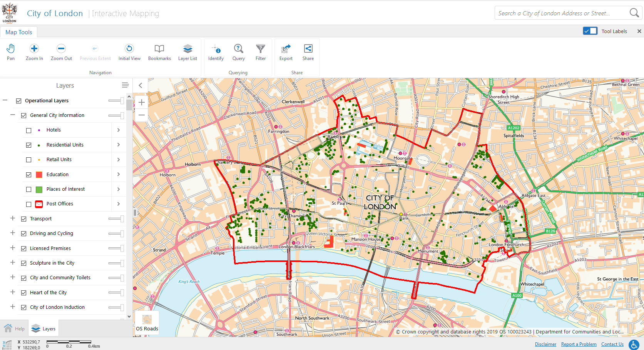Image resolution: width=644 pixels, height=350 pixels.
Task: Switch to the Map Tools tab
Action: tap(19, 32)
